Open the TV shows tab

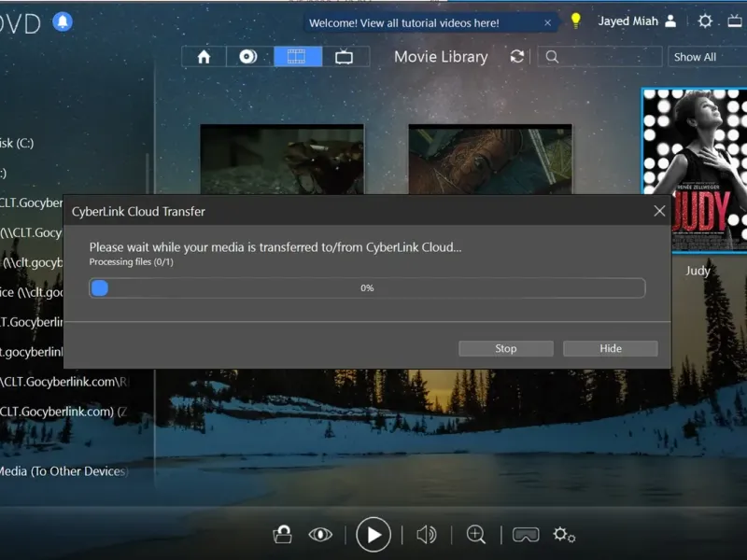345,57
